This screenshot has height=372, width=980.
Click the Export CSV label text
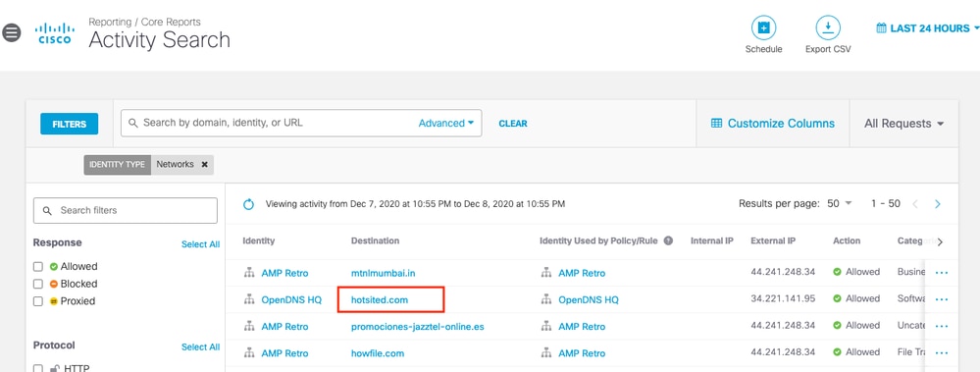pos(828,49)
